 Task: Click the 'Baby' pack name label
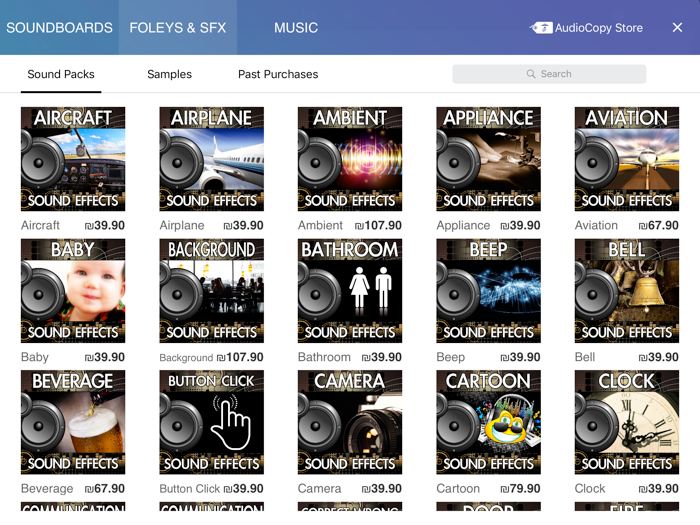click(35, 357)
